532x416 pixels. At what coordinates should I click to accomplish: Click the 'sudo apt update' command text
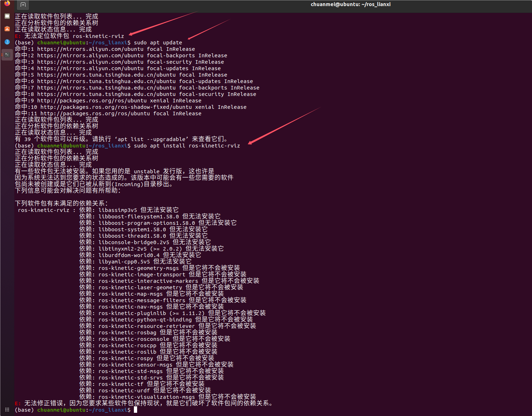[x=158, y=42]
